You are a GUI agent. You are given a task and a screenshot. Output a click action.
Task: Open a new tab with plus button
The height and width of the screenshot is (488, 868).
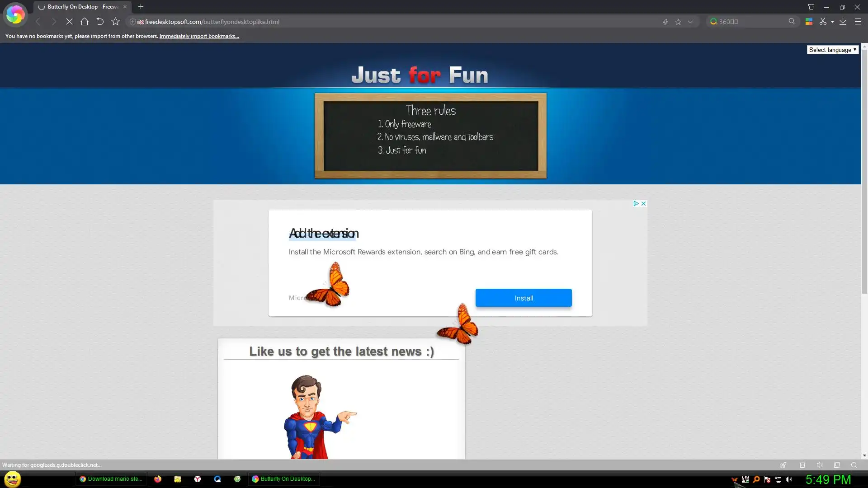(x=141, y=7)
